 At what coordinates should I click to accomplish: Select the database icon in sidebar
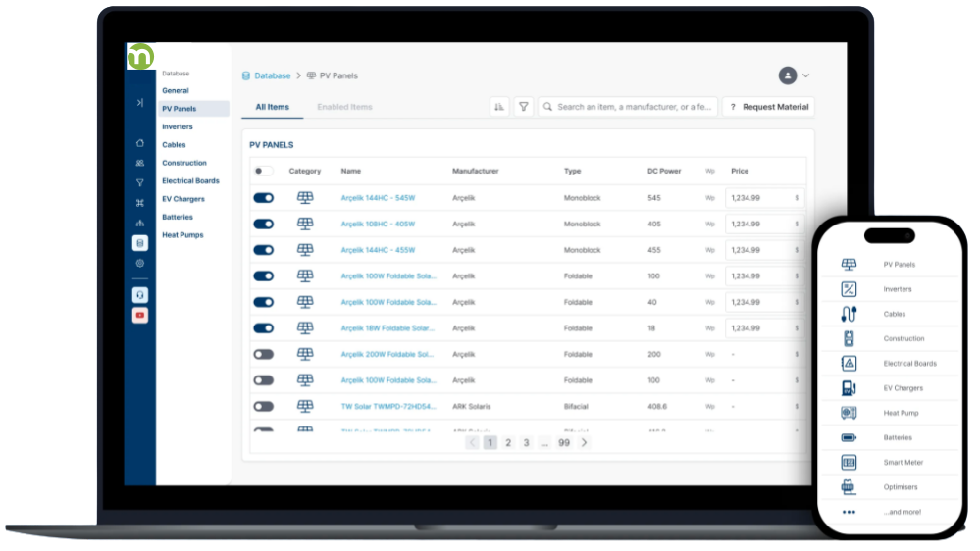click(139, 243)
